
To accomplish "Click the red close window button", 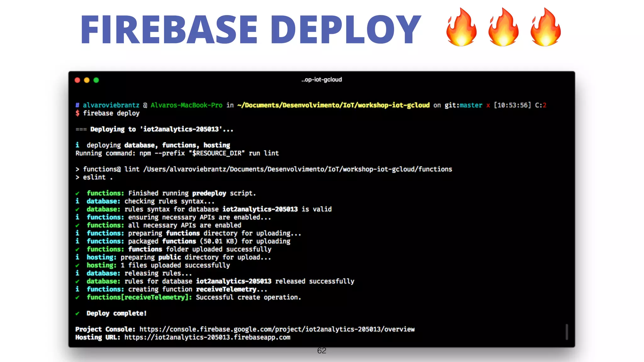I will [x=77, y=80].
